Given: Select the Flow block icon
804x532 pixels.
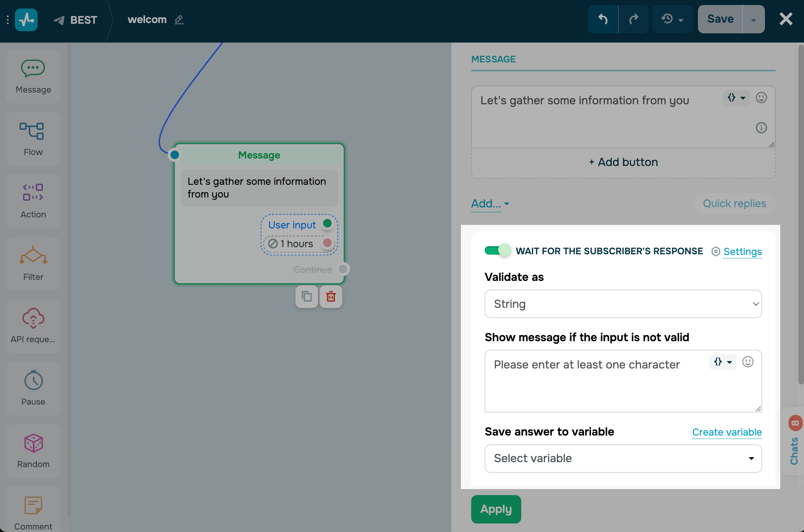Looking at the screenshot, I should click(32, 131).
